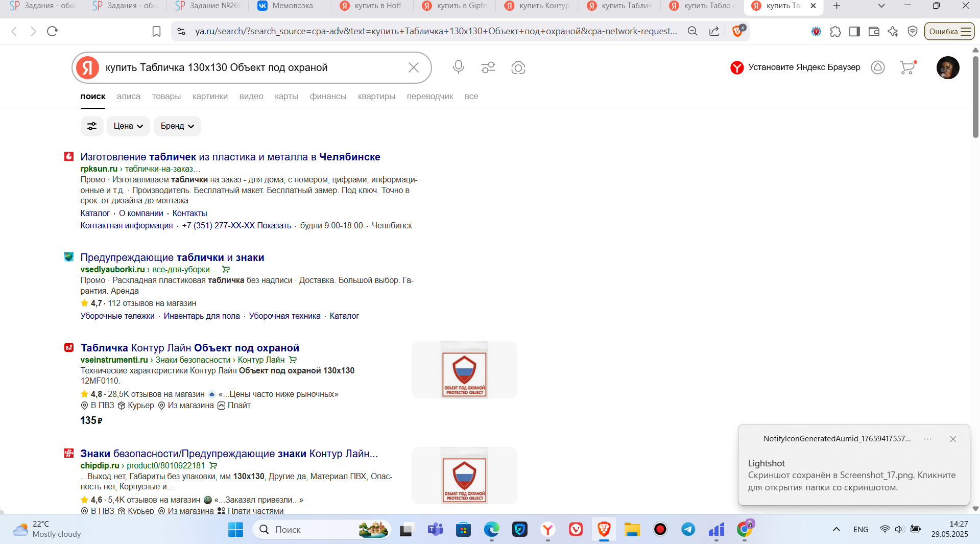
Task: Toggle the browser sidebar panel
Action: (x=854, y=31)
